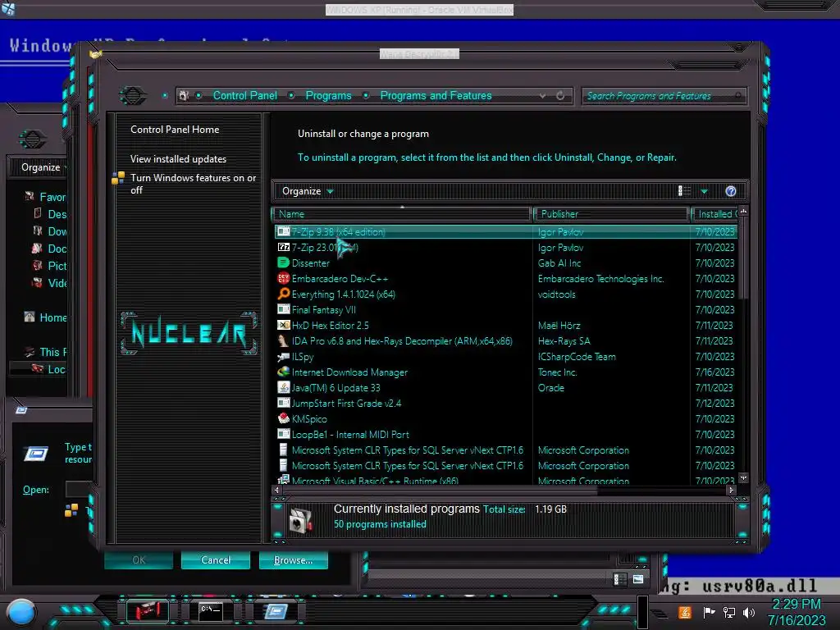This screenshot has width=840, height=630.
Task: Open the Run dialog taskbar icon
Action: click(x=276, y=610)
